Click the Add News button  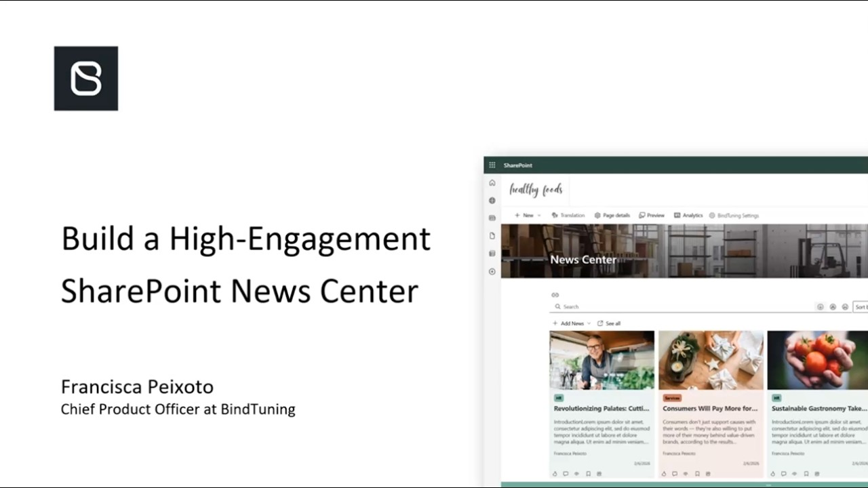click(568, 324)
